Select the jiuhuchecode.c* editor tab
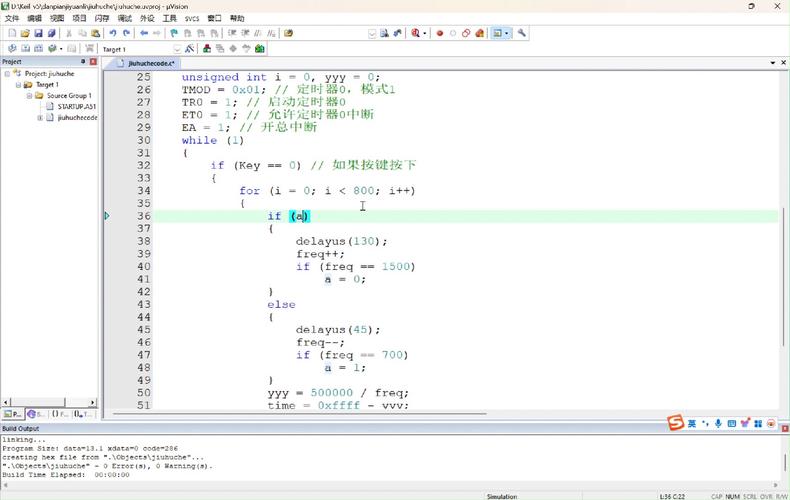The width and height of the screenshot is (790, 500). [146, 64]
